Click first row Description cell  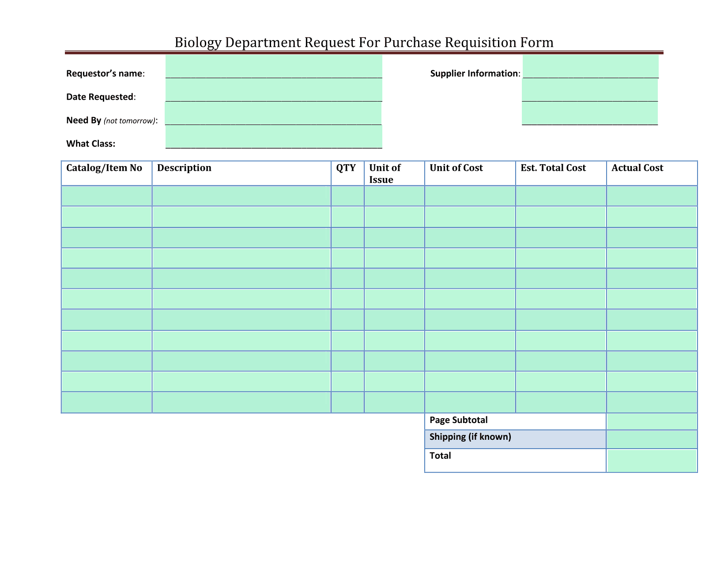coord(241,196)
